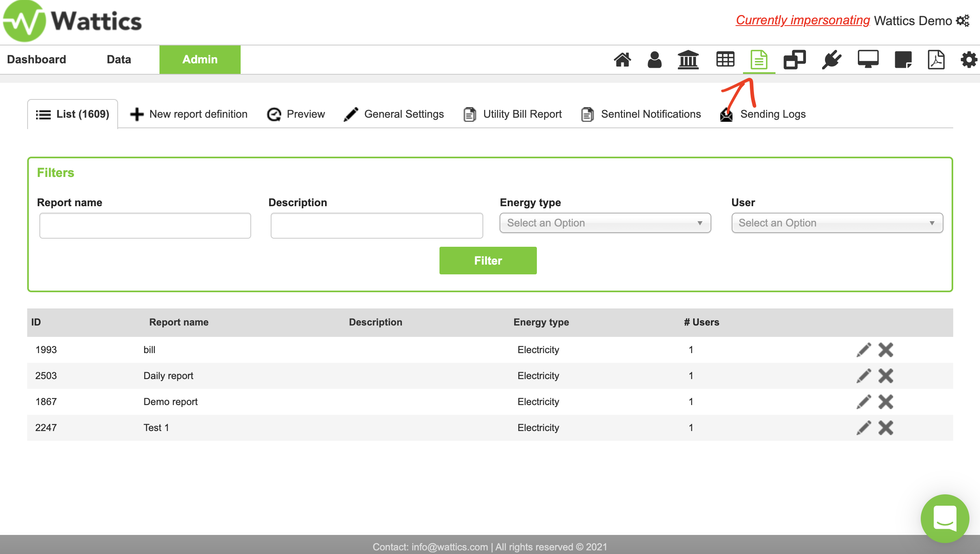The width and height of the screenshot is (980, 554).
Task: Open the monitor screen icon
Action: [868, 60]
